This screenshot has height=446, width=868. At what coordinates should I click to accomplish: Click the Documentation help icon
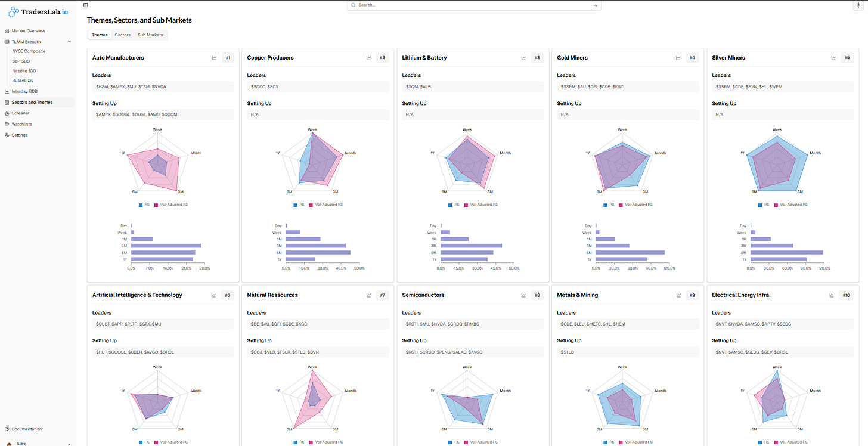point(7,429)
